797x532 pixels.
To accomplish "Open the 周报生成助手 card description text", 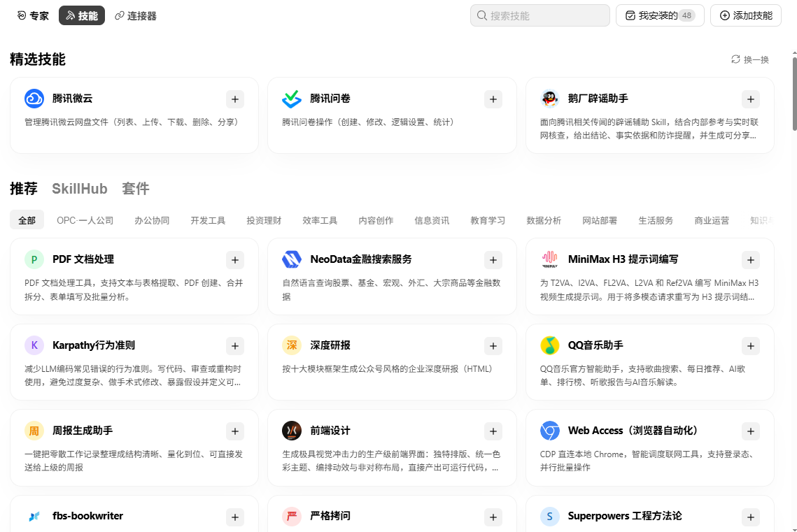I will (134, 461).
